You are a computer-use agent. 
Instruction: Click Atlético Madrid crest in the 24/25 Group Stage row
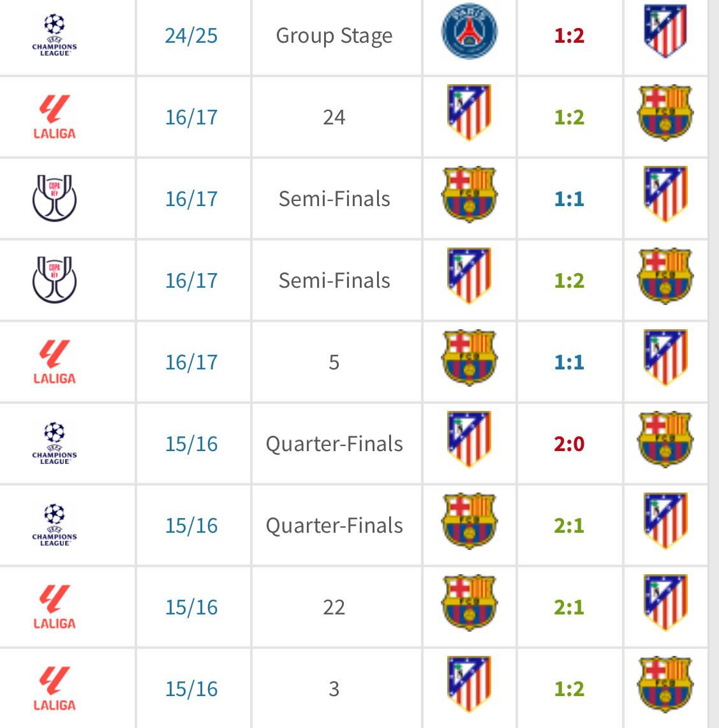(x=665, y=31)
